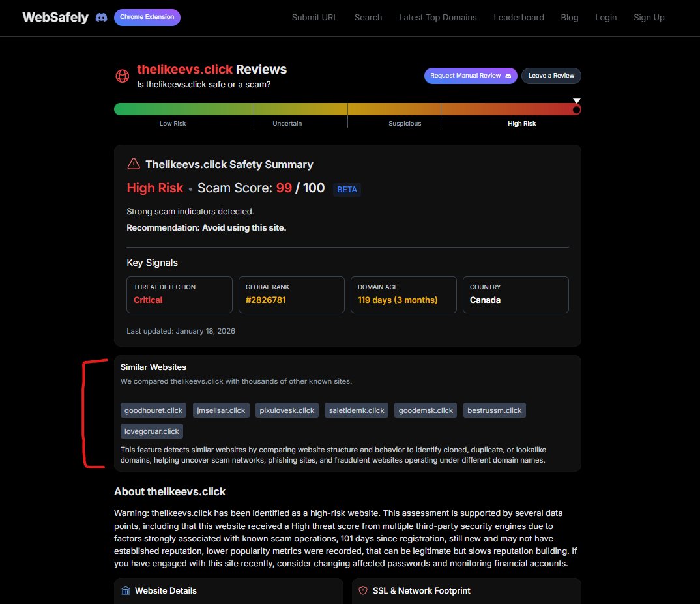
Task: Click the Key Signals heading
Action: 153,263
